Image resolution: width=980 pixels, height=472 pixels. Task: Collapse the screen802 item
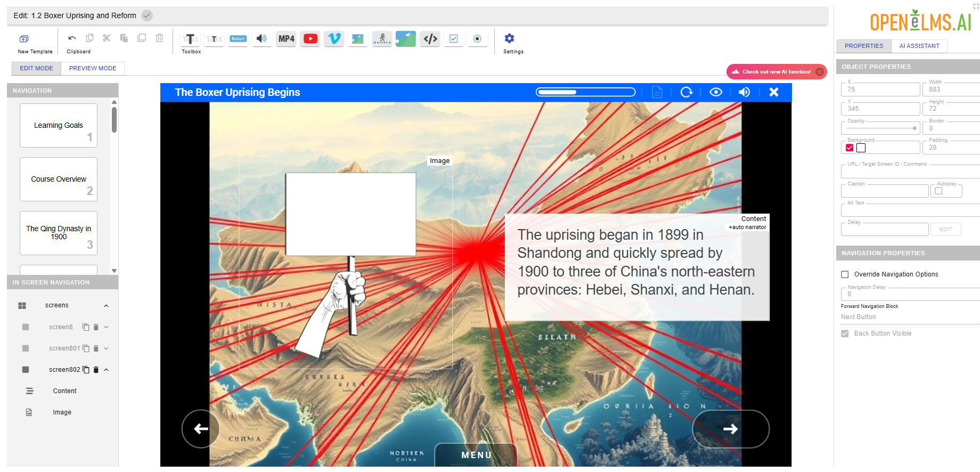[x=106, y=370]
